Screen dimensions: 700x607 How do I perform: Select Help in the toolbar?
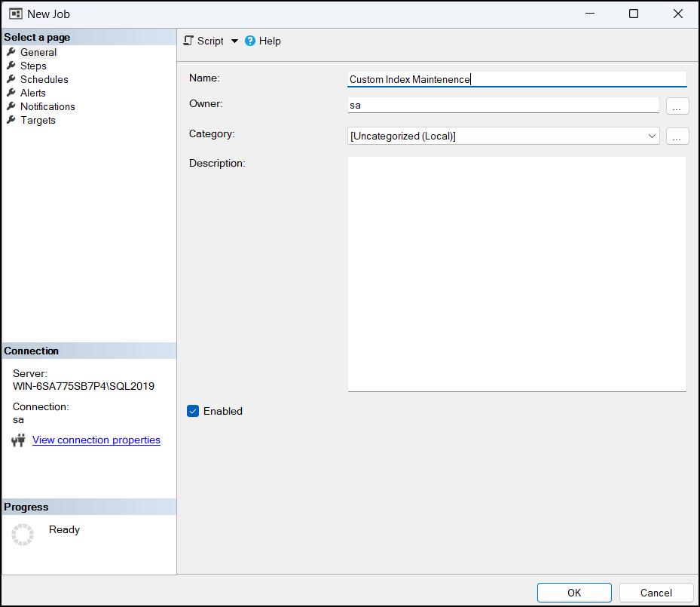269,41
